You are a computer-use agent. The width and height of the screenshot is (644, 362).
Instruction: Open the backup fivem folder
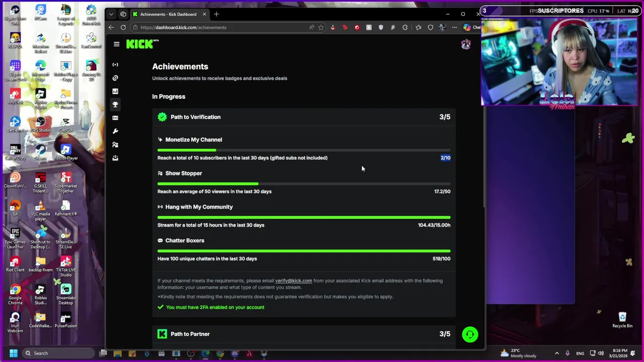[x=41, y=263]
